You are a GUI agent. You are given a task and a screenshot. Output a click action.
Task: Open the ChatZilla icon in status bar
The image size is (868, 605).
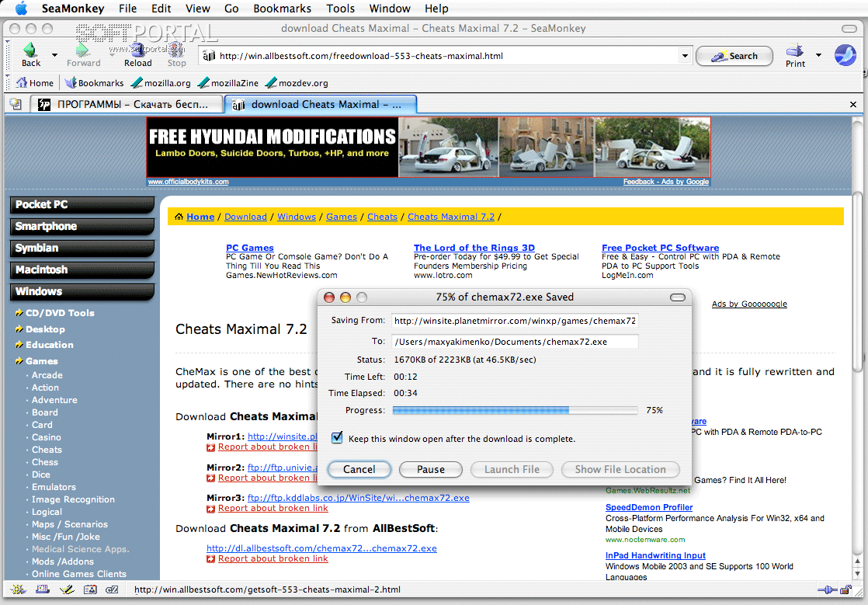[x=112, y=589]
